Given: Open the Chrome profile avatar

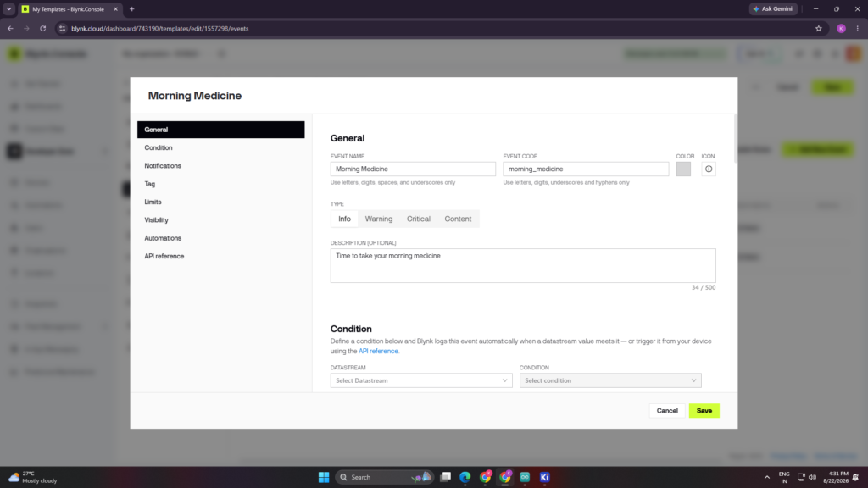Looking at the screenshot, I should 841,28.
